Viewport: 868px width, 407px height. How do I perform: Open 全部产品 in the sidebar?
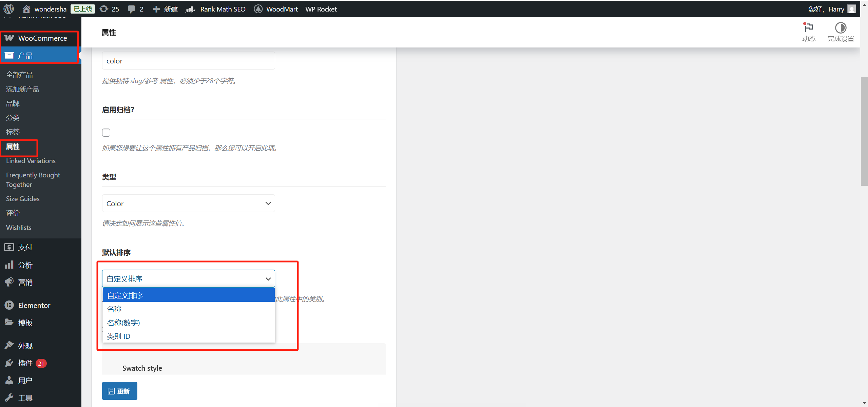[x=19, y=75]
